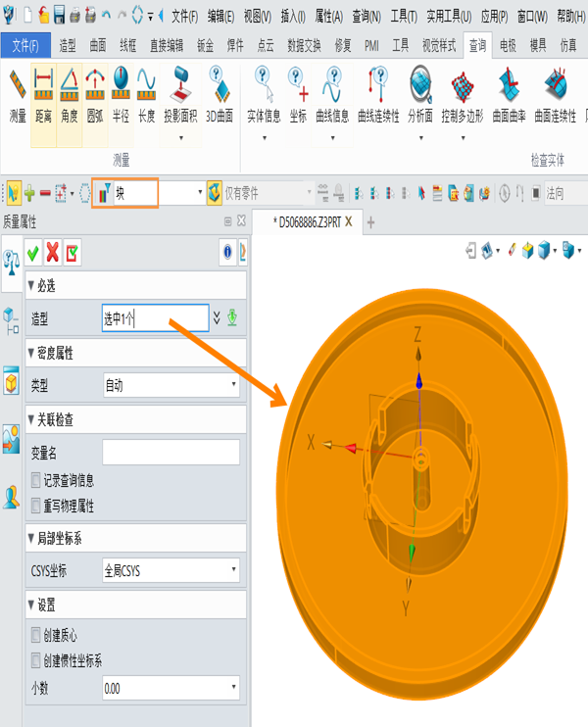Open the 工具(T) menu

click(404, 17)
